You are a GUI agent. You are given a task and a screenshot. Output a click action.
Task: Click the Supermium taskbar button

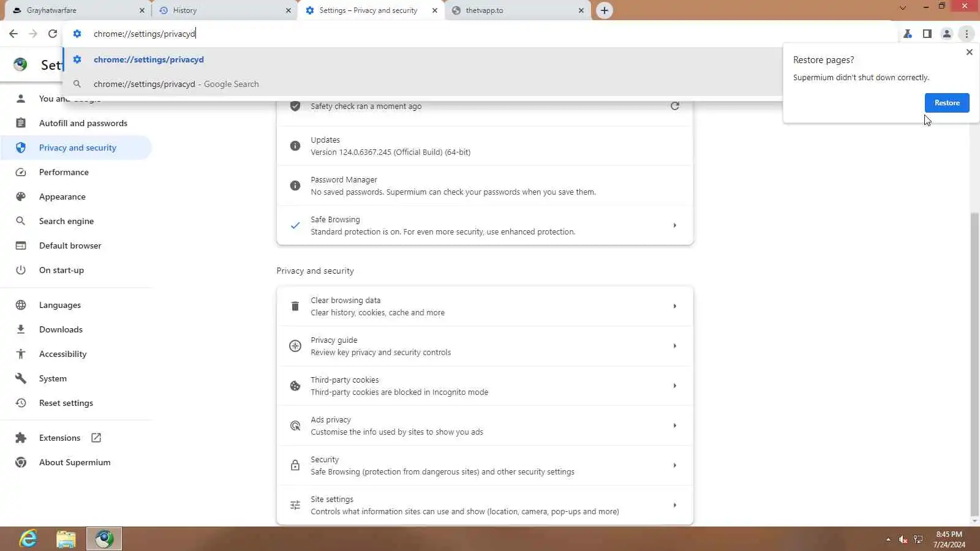pyautogui.click(x=104, y=539)
